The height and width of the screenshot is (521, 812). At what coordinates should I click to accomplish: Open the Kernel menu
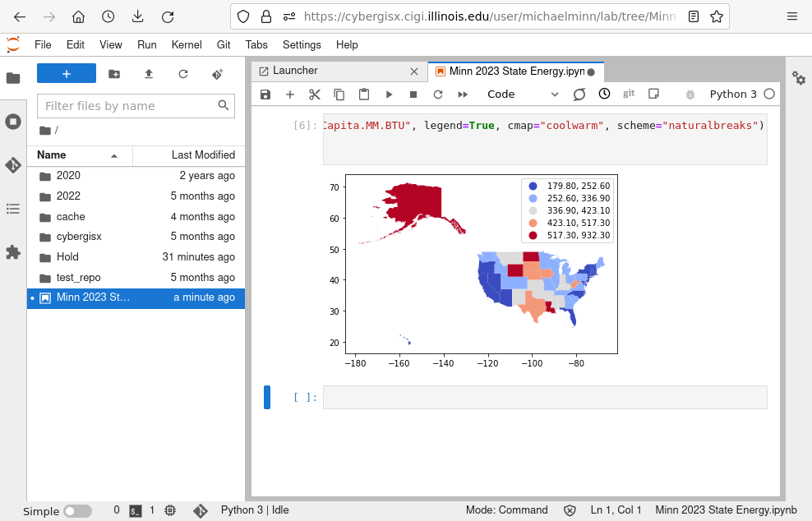[187, 44]
